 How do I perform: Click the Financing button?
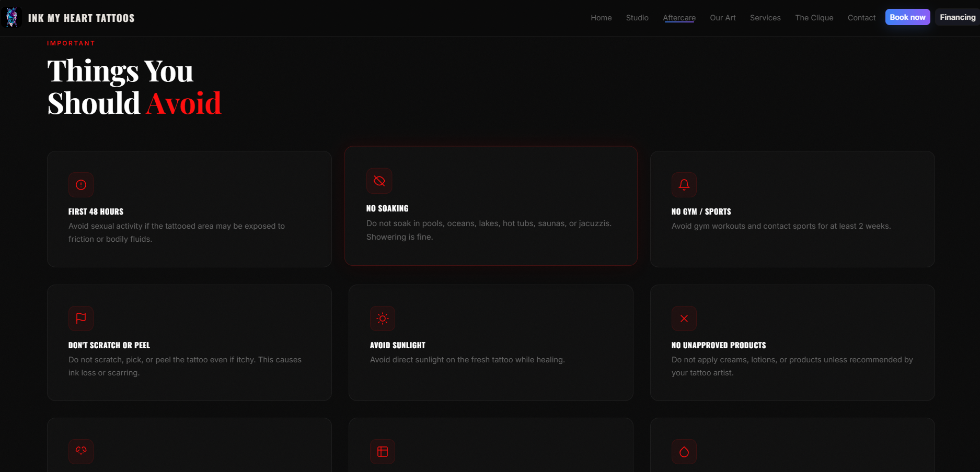click(958, 17)
